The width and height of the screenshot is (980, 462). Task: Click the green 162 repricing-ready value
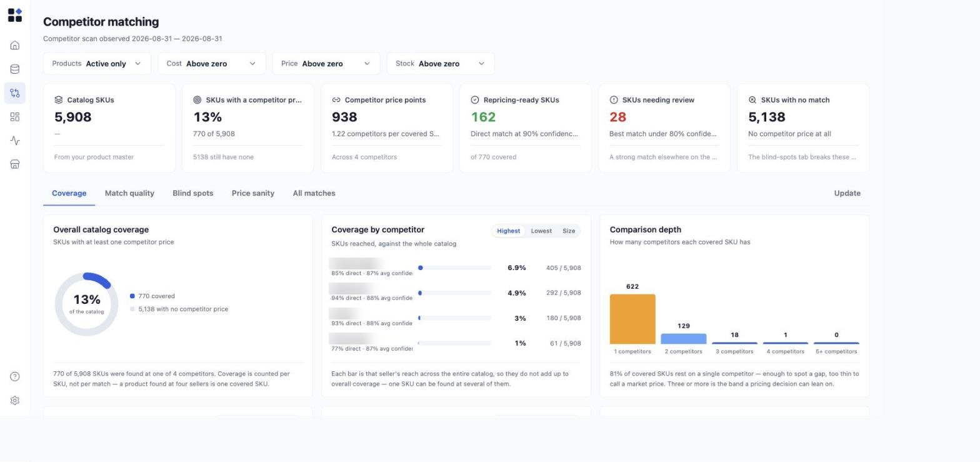tap(483, 117)
